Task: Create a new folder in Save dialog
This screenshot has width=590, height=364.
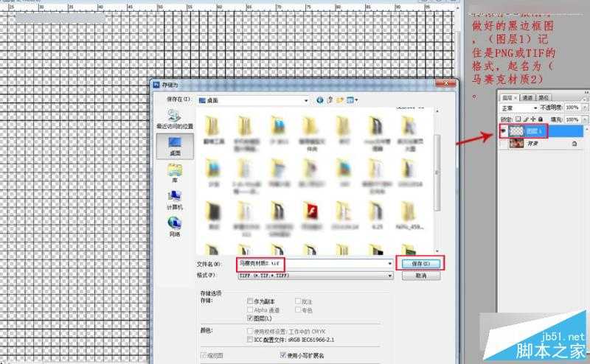Action: (341, 100)
